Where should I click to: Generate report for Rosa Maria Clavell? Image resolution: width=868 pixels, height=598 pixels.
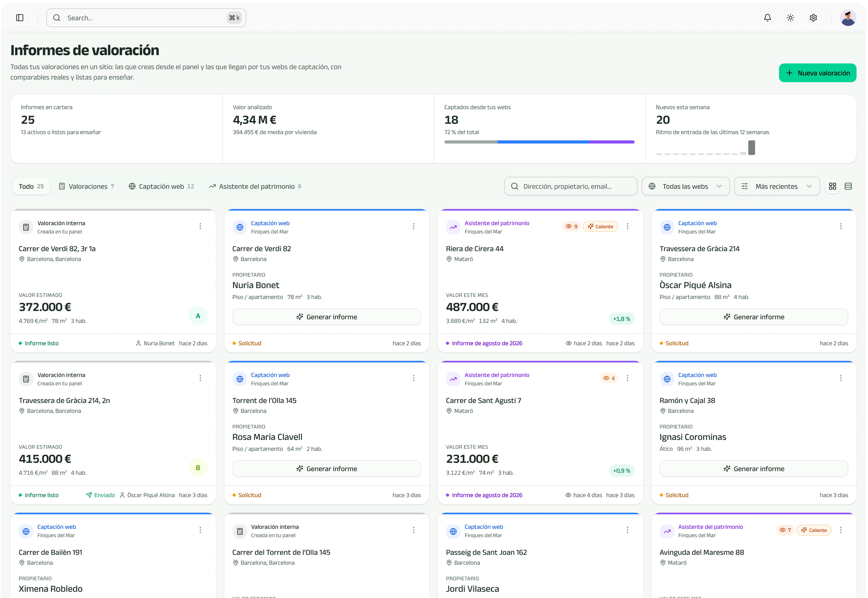(x=327, y=469)
